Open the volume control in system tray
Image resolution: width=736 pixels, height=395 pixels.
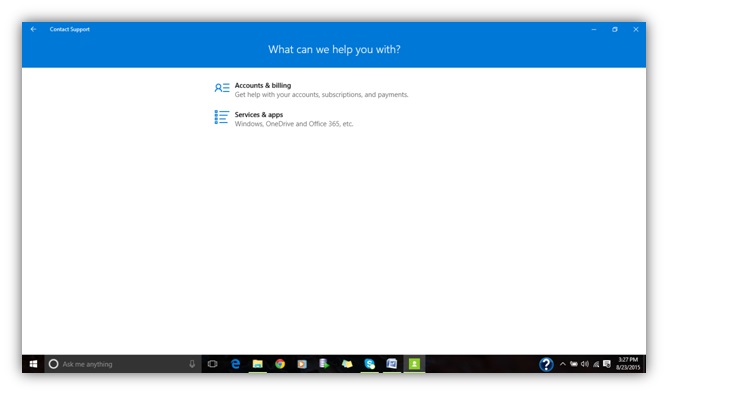[x=585, y=364]
